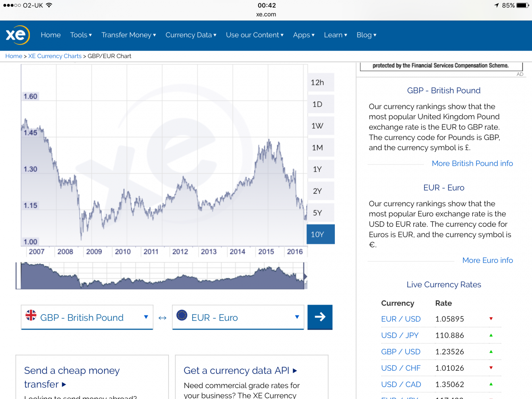Click the green up arrow beside GBP / USD rate
This screenshot has width=532, height=399.
[491, 351]
